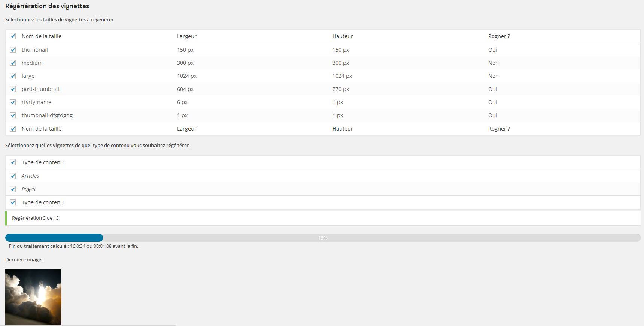Toggle bottom Type de contenu select-all checkbox
Viewport: 644px width, 326px height.
[13, 202]
